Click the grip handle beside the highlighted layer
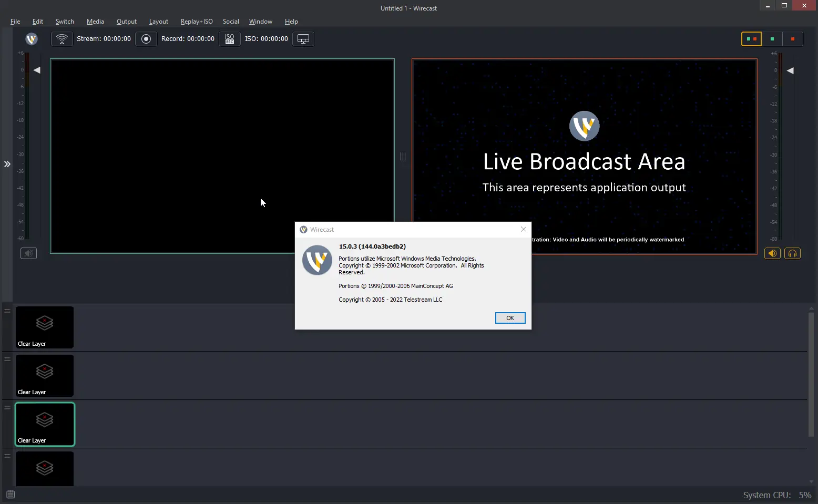Screen dimensions: 818x504 (x=7, y=407)
